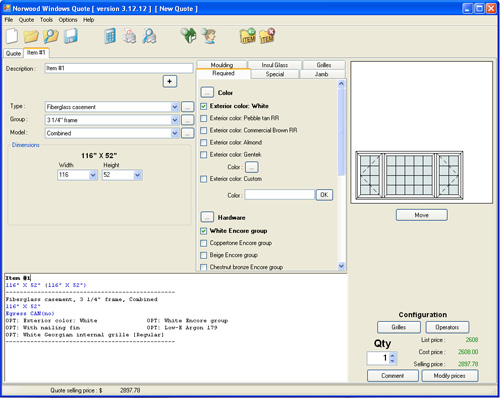
Task: Check Exterior color: Commercial Brown RR
Action: (204, 130)
